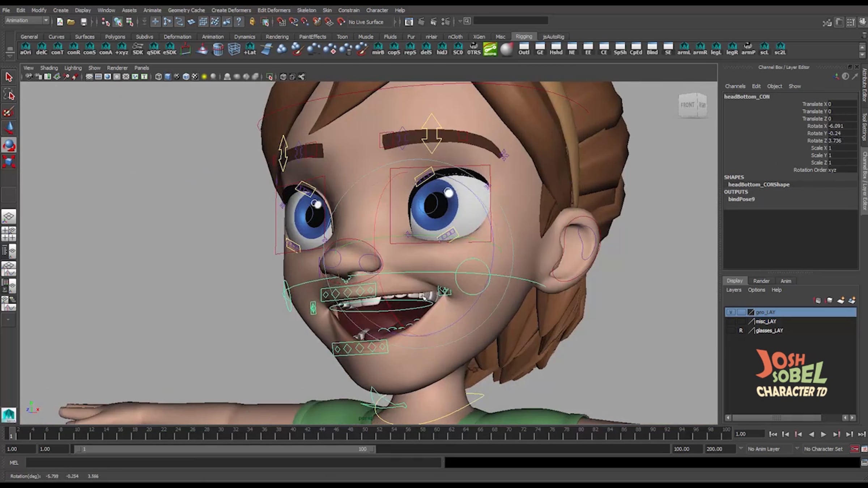Image resolution: width=868 pixels, height=488 pixels.
Task: Open the GE graph editor shelf button
Action: click(x=540, y=48)
